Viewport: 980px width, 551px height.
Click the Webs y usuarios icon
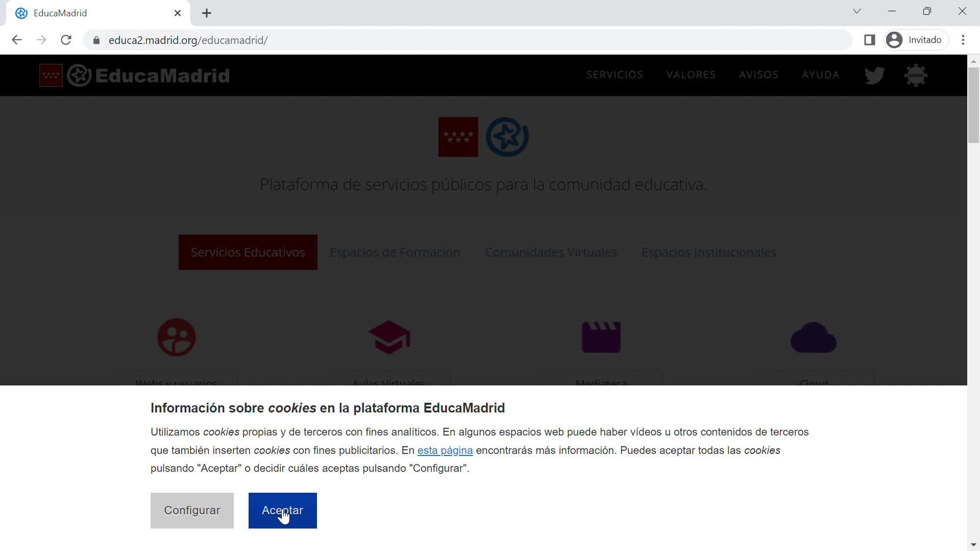(177, 337)
